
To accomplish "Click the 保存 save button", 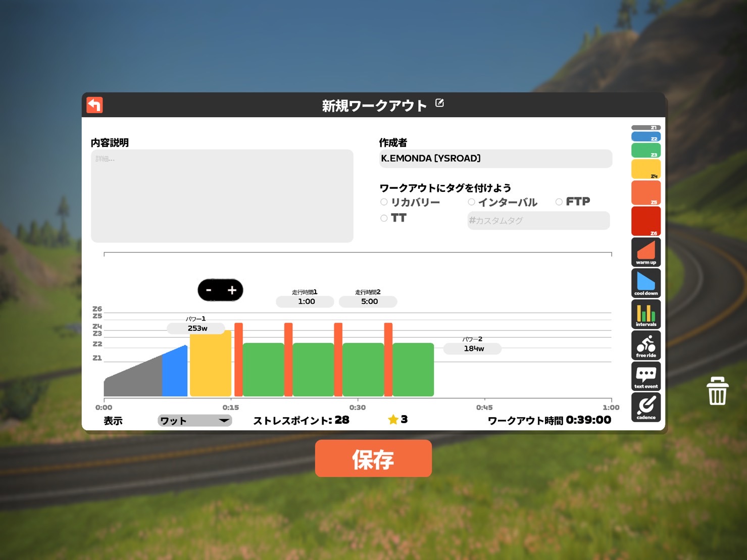I will [373, 459].
